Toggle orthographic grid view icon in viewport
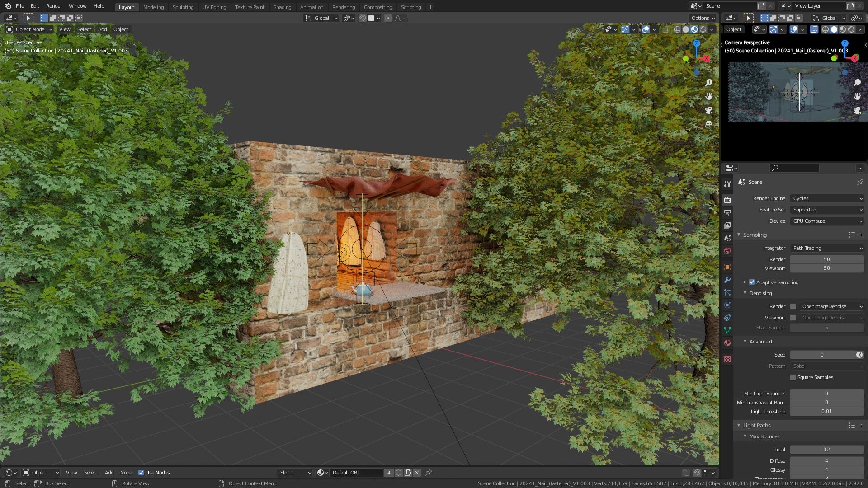Screen dimensions: 868x488 coord(709,124)
